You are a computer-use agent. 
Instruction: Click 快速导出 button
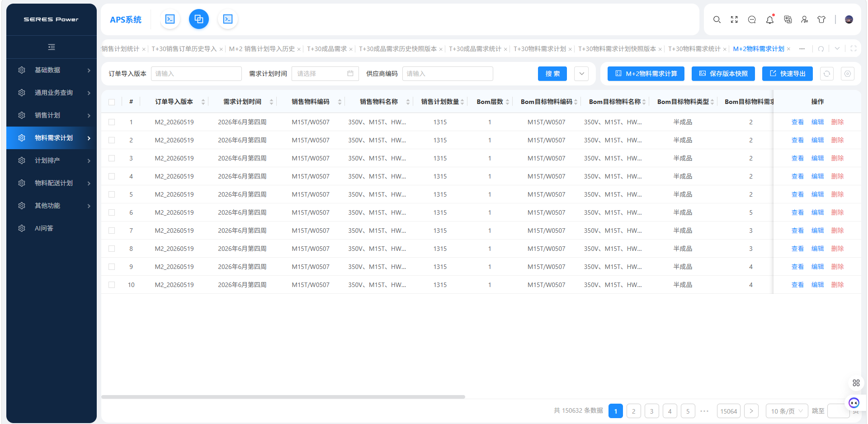[787, 74]
